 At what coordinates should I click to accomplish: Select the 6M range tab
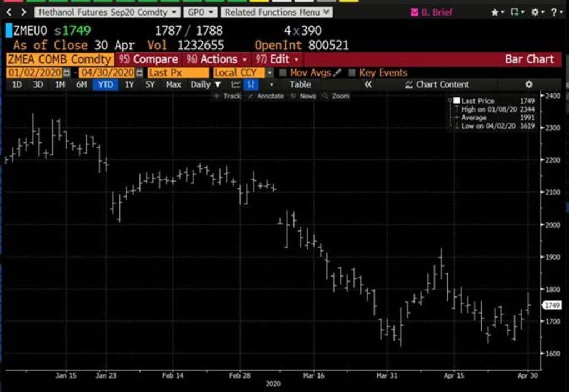[x=82, y=84]
